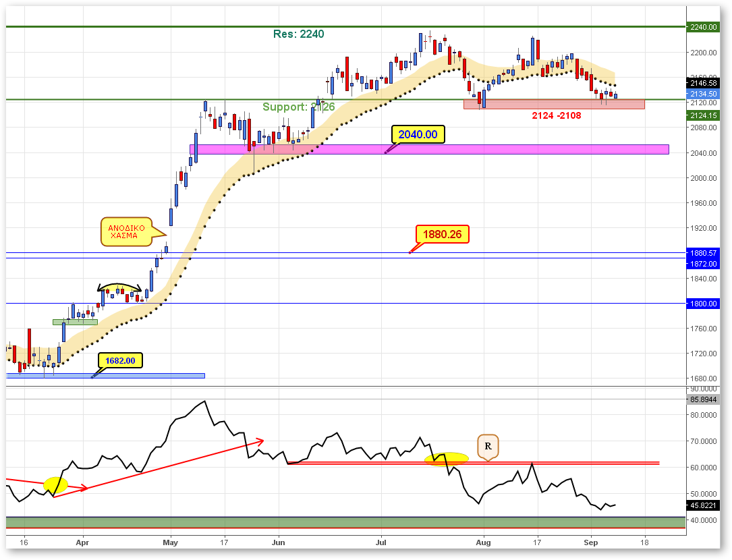Select the curved double-headed arrow annotation
732x560 pixels.
coord(121,286)
